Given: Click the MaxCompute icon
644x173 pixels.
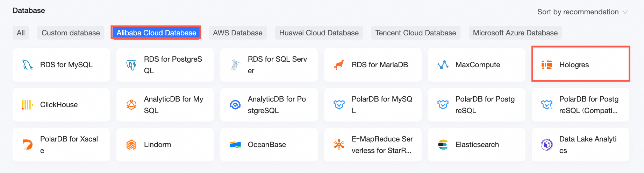Looking at the screenshot, I should (x=443, y=65).
